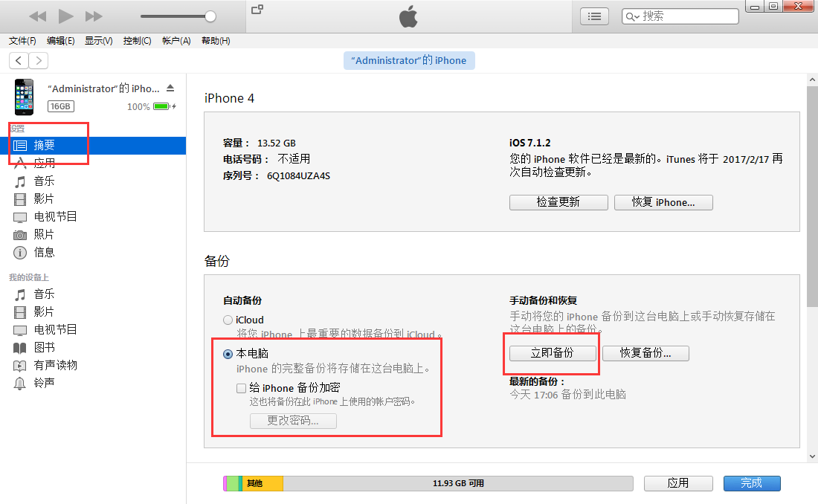This screenshot has width=818, height=504.
Task: Go back with the left arrow button
Action: point(19,60)
